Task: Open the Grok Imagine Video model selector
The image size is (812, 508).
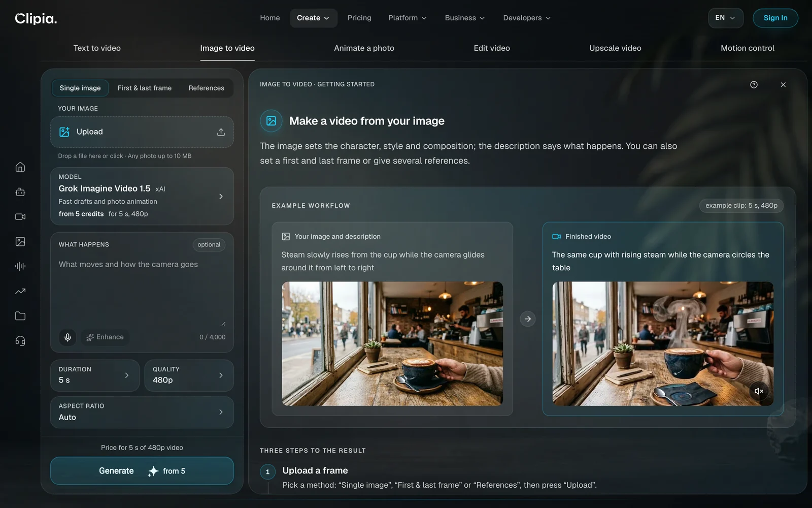Action: click(x=142, y=196)
